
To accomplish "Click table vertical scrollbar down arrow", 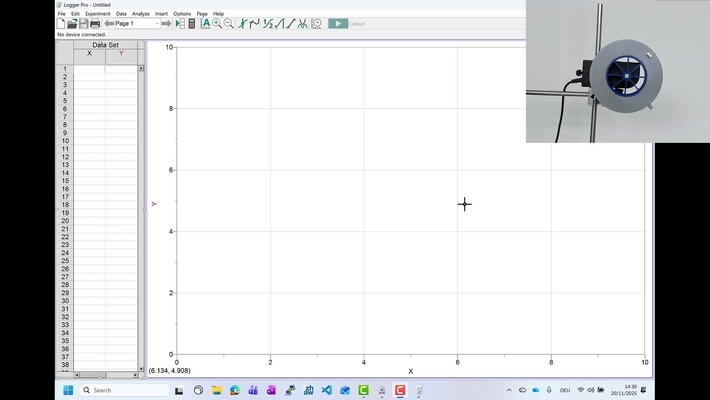I will tap(141, 369).
